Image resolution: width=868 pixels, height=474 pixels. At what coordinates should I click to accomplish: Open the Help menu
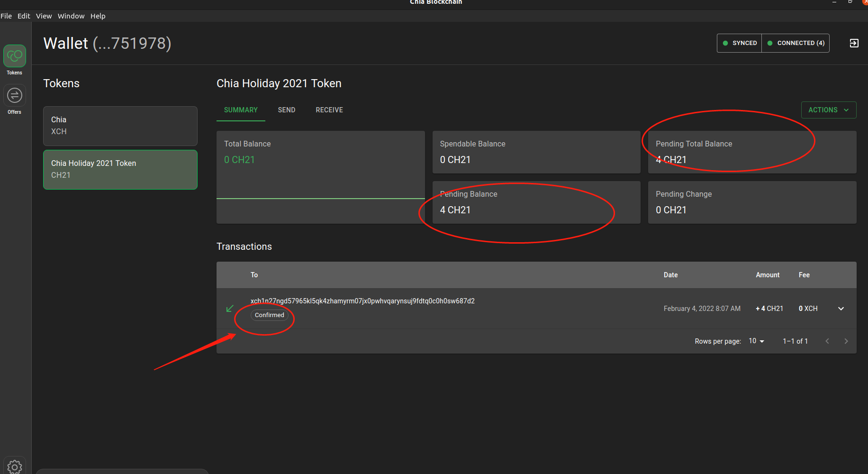(98, 16)
